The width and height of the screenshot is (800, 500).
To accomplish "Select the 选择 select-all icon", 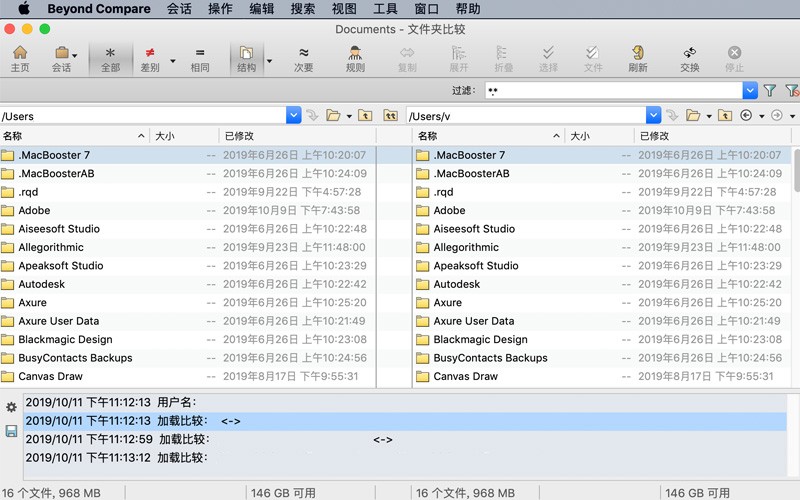I will (x=548, y=59).
